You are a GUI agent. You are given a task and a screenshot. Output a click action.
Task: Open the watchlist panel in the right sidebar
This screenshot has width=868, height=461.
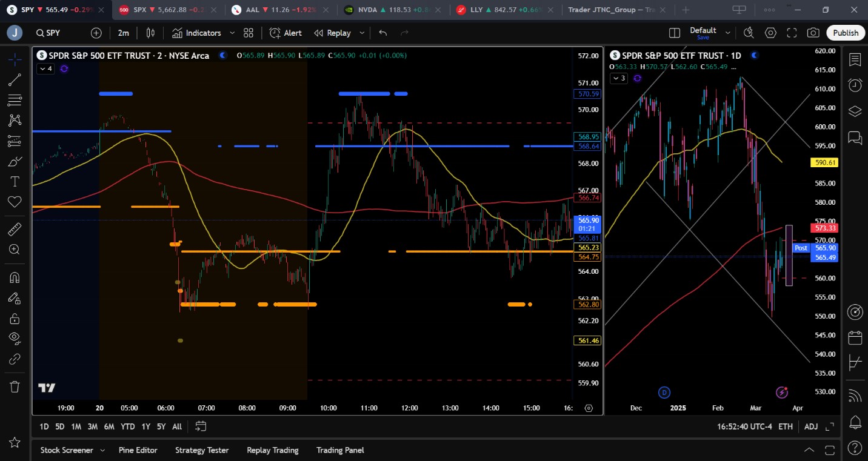click(855, 59)
